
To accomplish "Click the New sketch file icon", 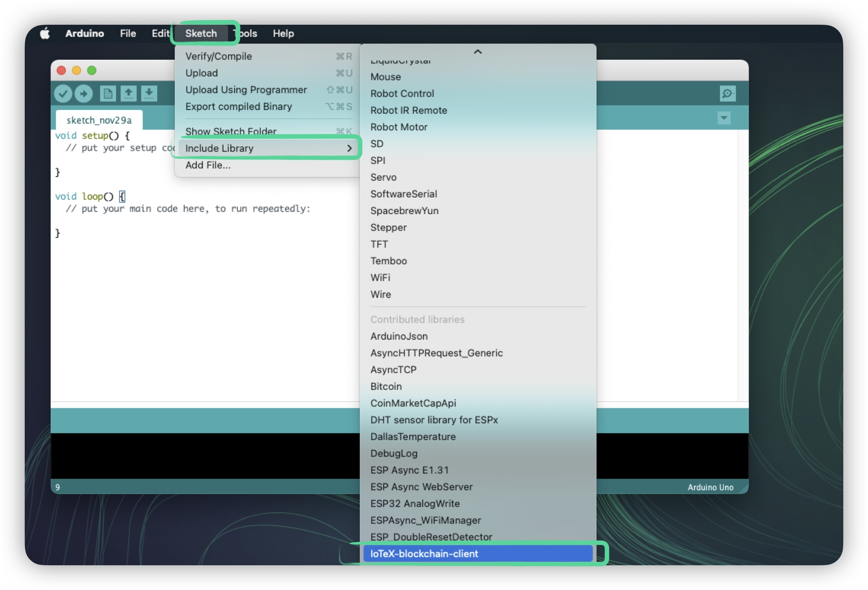I will (x=108, y=93).
